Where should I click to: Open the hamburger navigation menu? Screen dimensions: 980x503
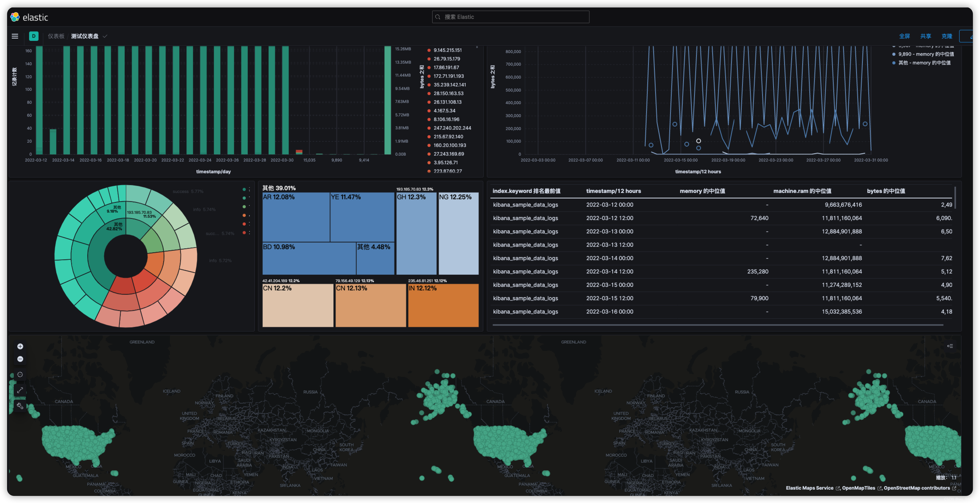click(x=15, y=36)
